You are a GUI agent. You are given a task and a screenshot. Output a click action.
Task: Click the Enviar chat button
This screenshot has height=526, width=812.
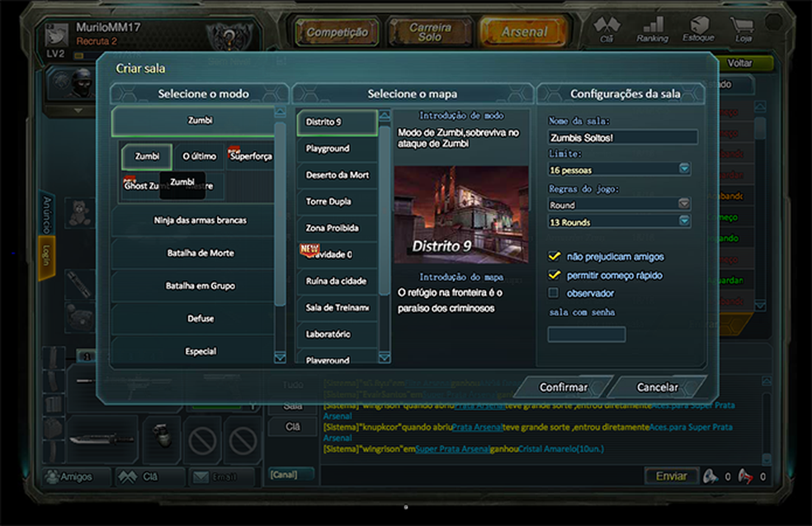tap(671, 476)
